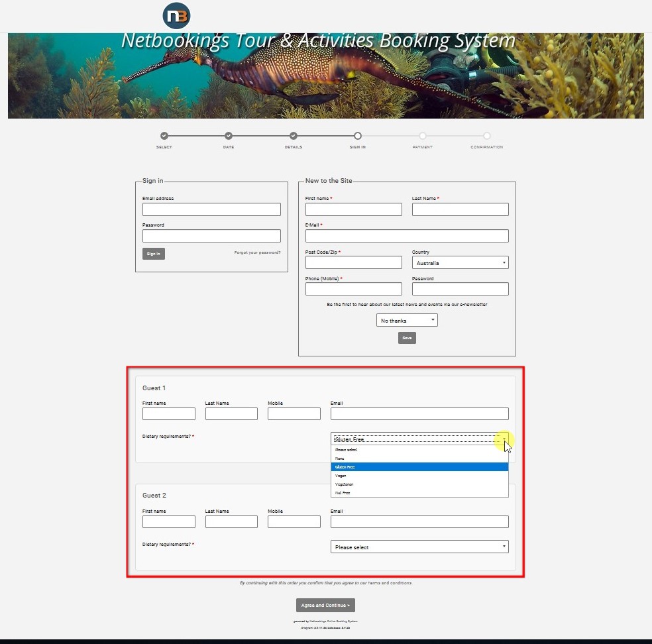Click the DETAILS step checkmark icon
Viewport: 652px width, 644px height.
(x=293, y=134)
